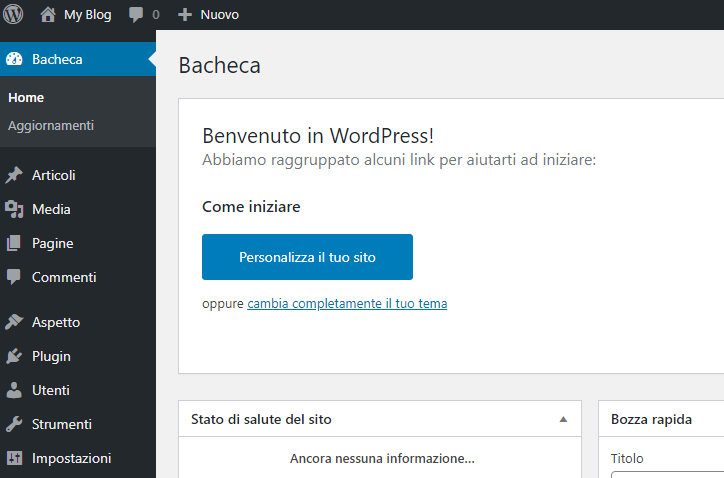The image size is (724, 478).
Task: Click the Bacheca dashboard gauge icon
Action: point(14,59)
